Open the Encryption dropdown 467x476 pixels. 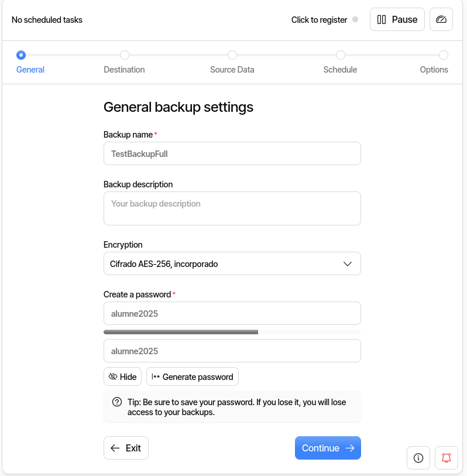click(232, 263)
